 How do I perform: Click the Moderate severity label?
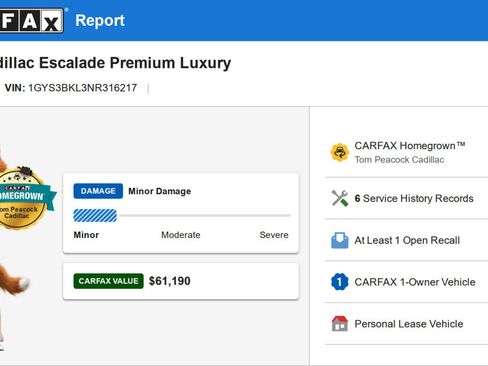pyautogui.click(x=181, y=235)
